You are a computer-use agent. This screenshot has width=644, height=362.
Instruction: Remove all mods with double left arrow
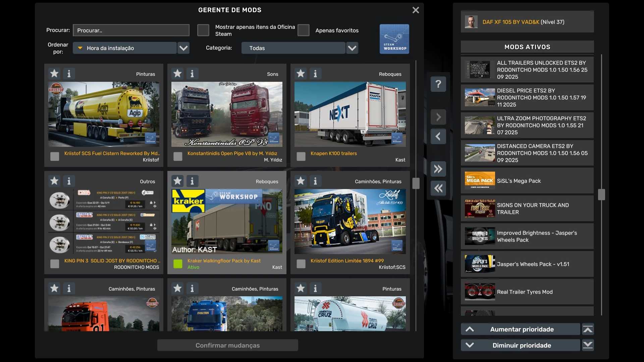click(x=438, y=188)
